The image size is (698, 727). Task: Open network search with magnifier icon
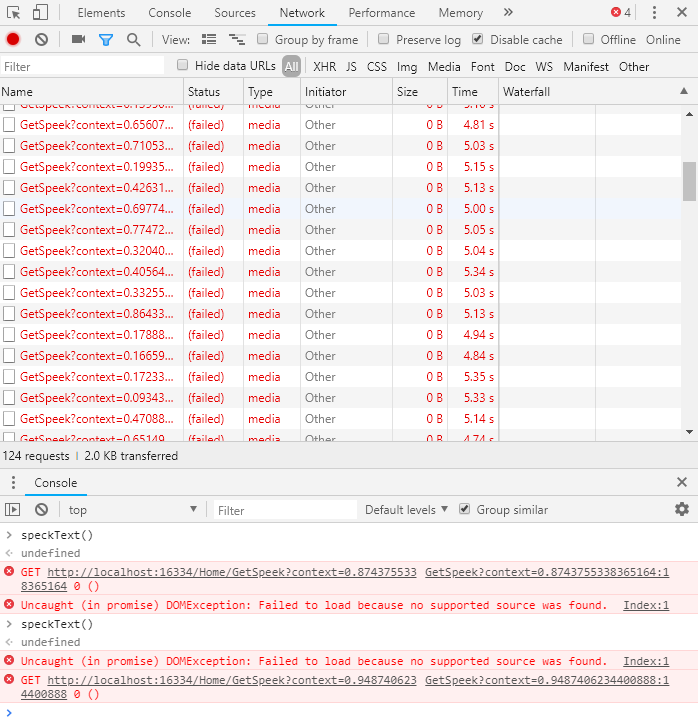pos(134,40)
